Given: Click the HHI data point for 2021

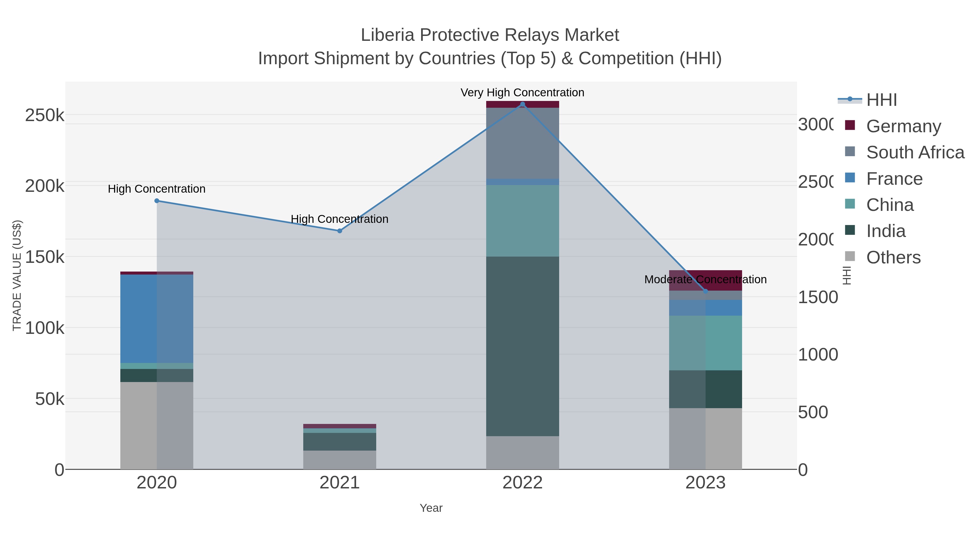Looking at the screenshot, I should click(x=340, y=231).
